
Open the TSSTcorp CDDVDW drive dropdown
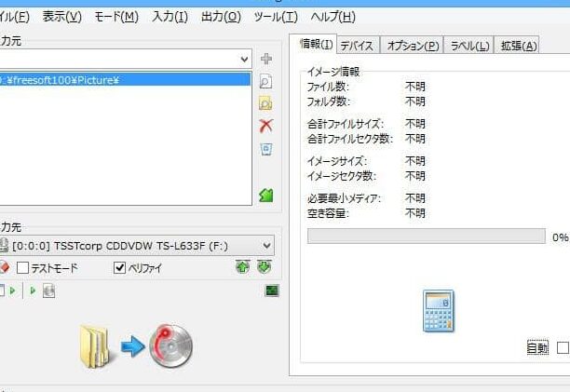(267, 246)
